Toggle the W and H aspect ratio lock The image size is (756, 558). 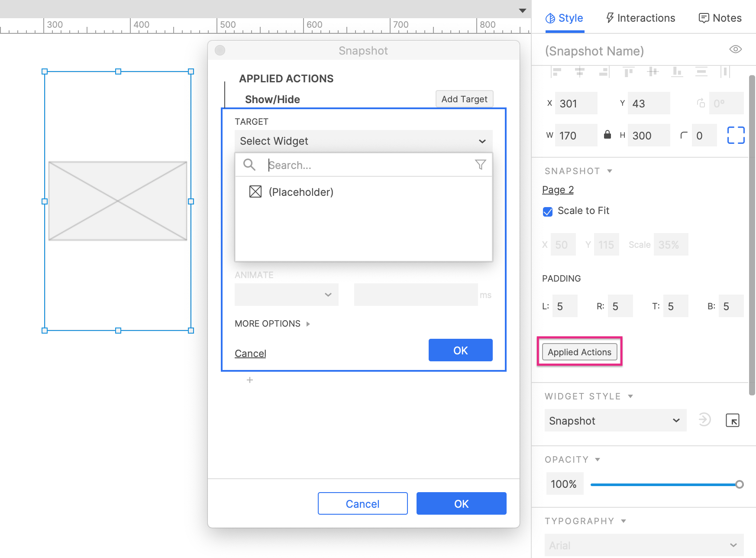click(607, 135)
